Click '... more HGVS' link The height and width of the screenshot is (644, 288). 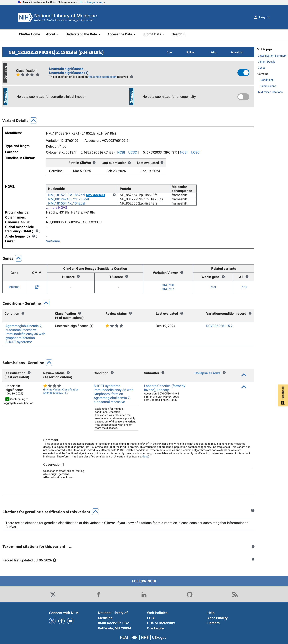56,208
